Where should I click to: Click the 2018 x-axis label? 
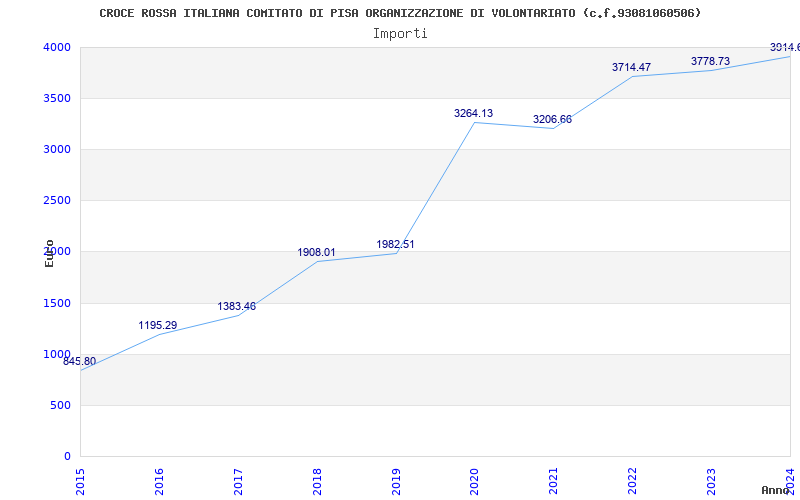(317, 482)
